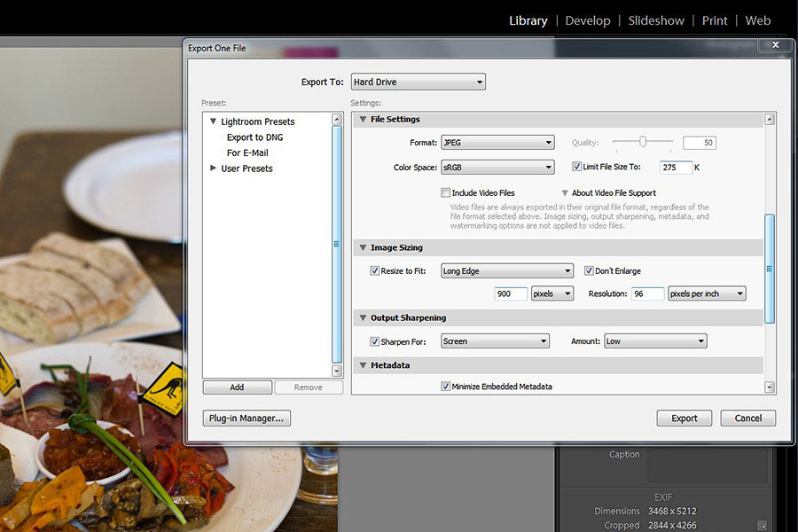Toggle the Limit File Size To checkbox

(x=576, y=167)
